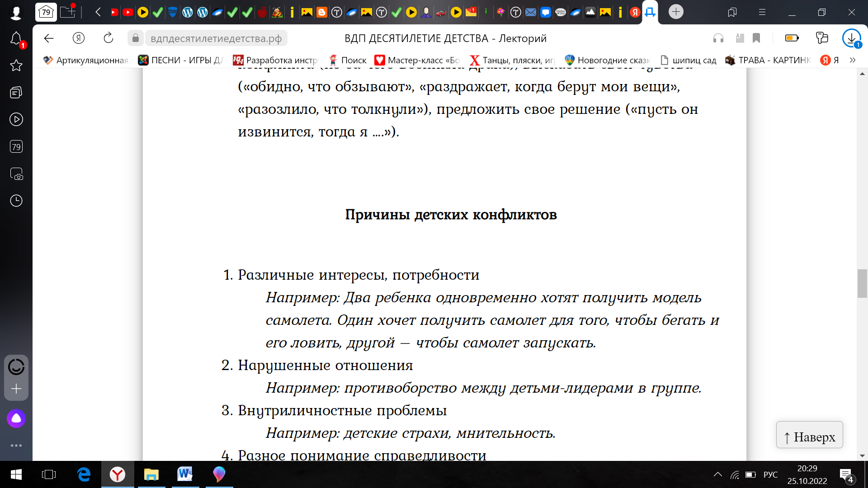Switch to the first WordPress tab
This screenshot has height=488, width=868.
click(x=188, y=12)
